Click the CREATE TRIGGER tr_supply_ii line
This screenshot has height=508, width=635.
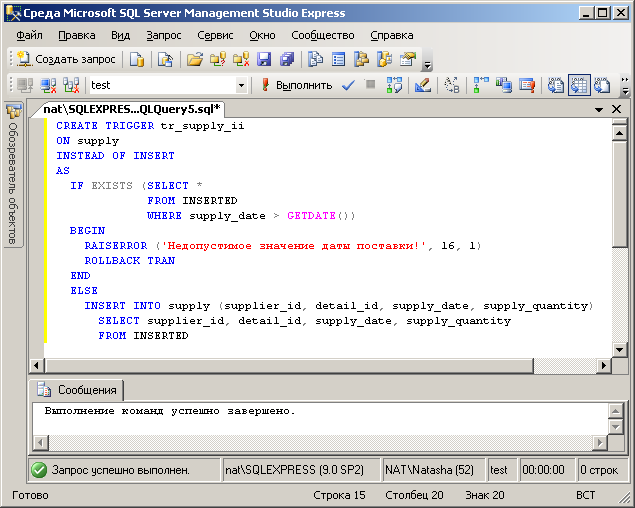[x=150, y=126]
